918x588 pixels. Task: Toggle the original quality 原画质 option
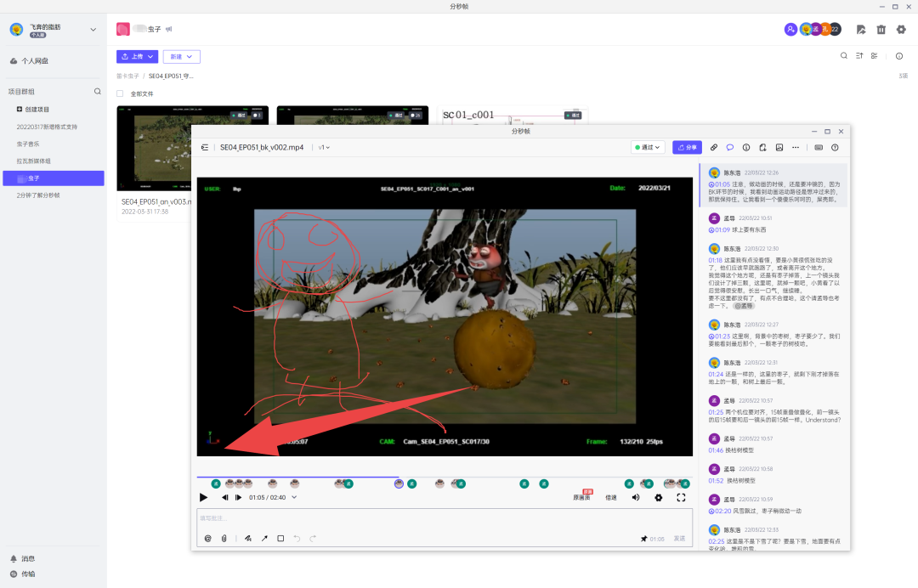click(x=581, y=497)
